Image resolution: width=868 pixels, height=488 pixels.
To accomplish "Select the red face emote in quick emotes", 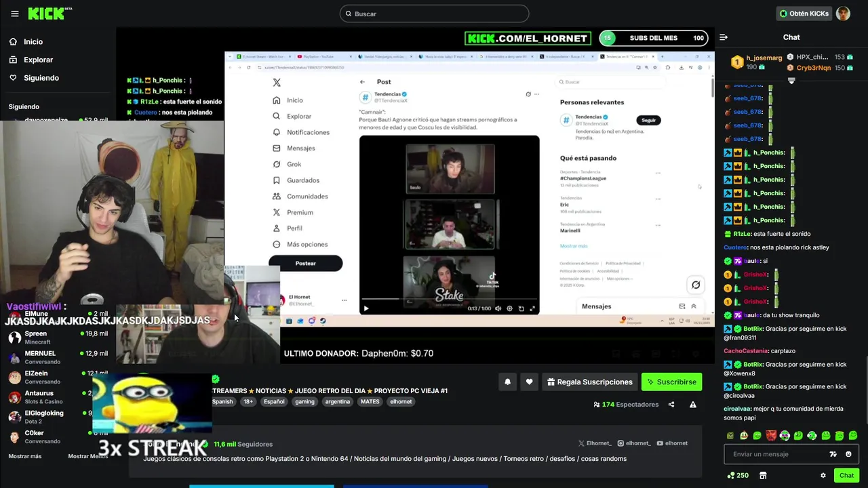I will (771, 436).
